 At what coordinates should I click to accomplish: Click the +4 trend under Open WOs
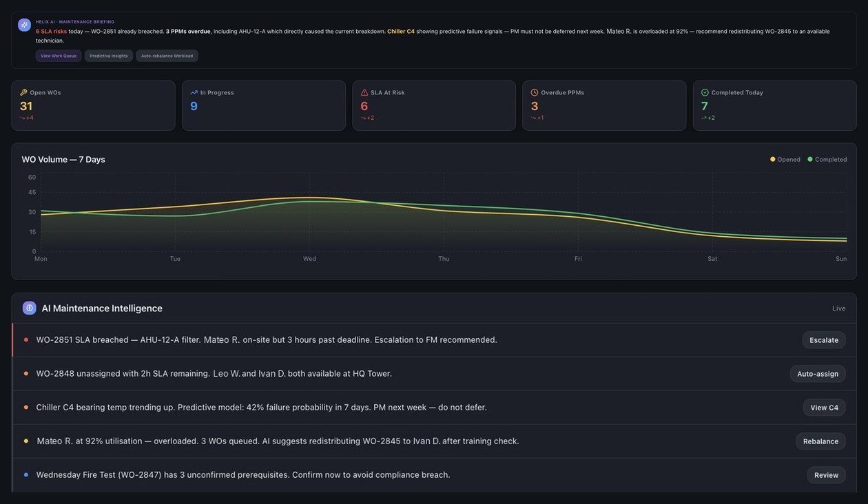tap(27, 118)
